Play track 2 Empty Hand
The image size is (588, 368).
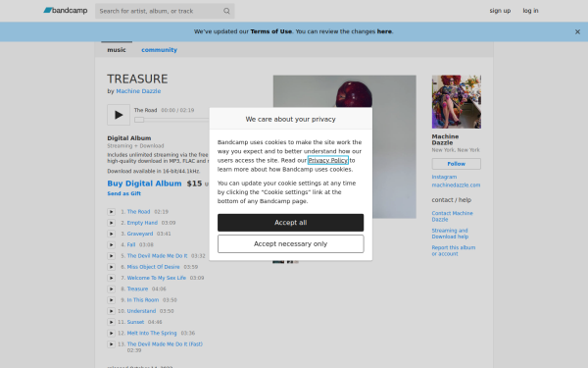click(x=112, y=223)
